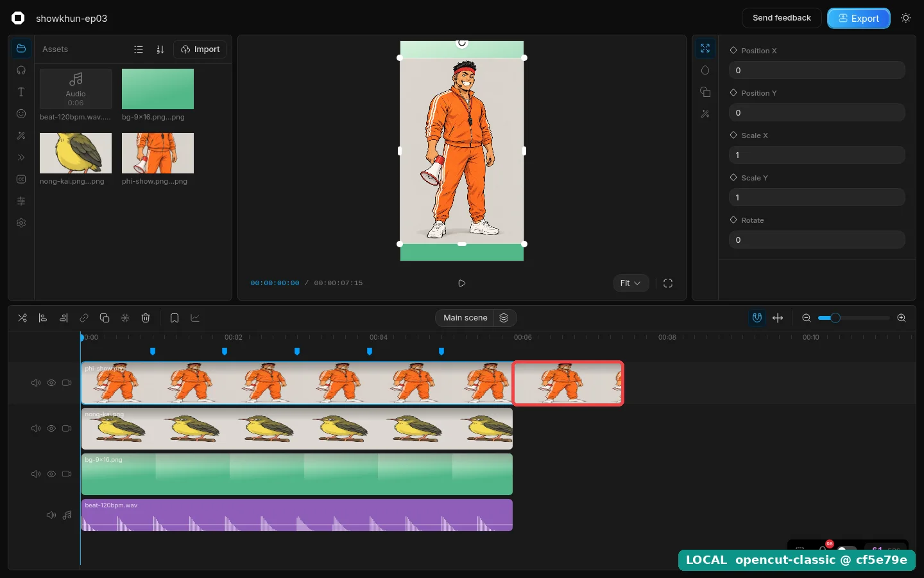Screen dimensions: 924x578
Task: Open the Text tool panel
Action: (21, 92)
